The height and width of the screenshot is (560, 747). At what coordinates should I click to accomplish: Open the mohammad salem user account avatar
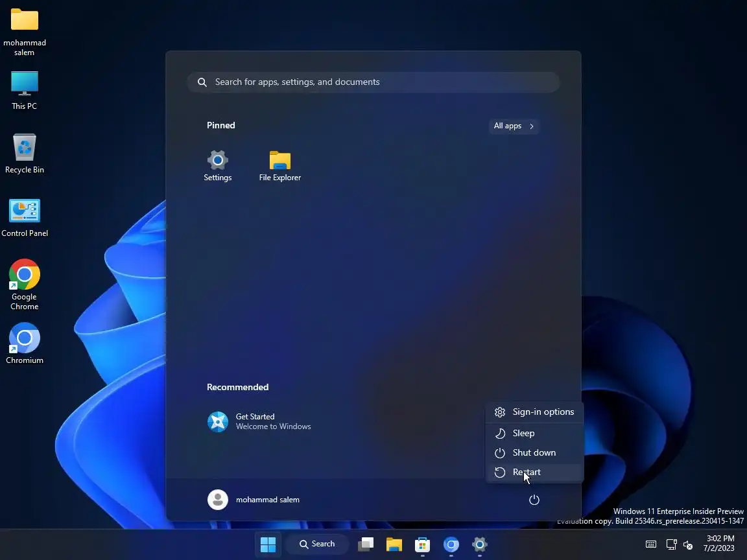pyautogui.click(x=218, y=500)
